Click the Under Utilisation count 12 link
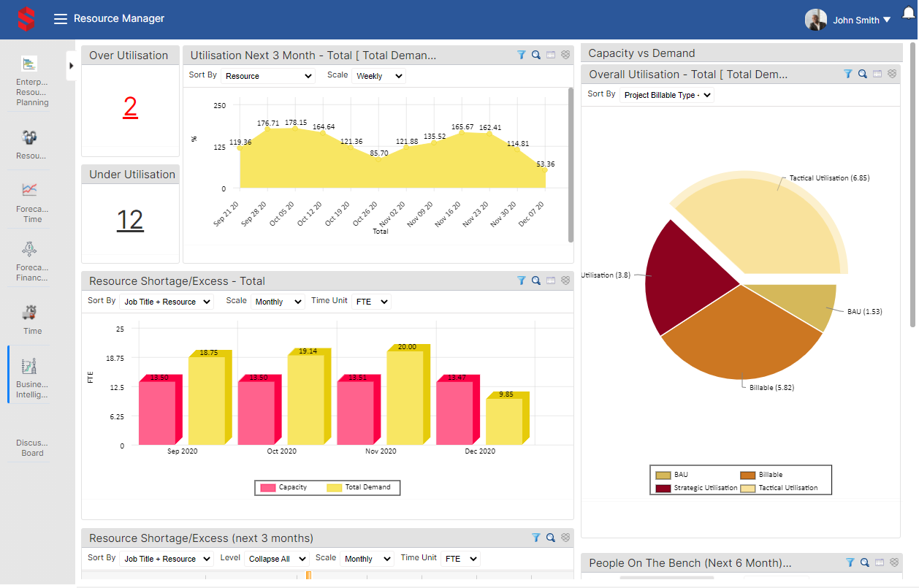Image resolution: width=919 pixels, height=588 pixels. click(130, 220)
